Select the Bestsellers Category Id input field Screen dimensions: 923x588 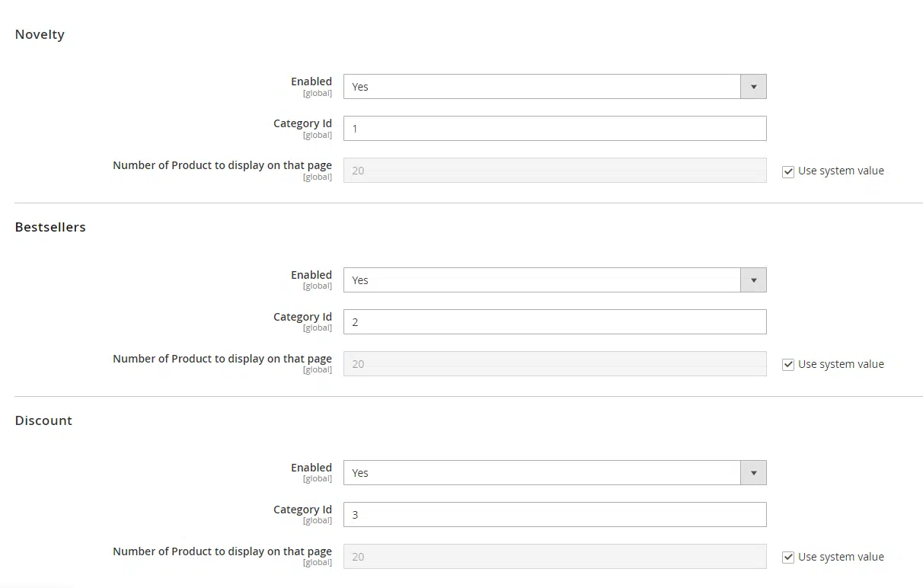click(554, 321)
